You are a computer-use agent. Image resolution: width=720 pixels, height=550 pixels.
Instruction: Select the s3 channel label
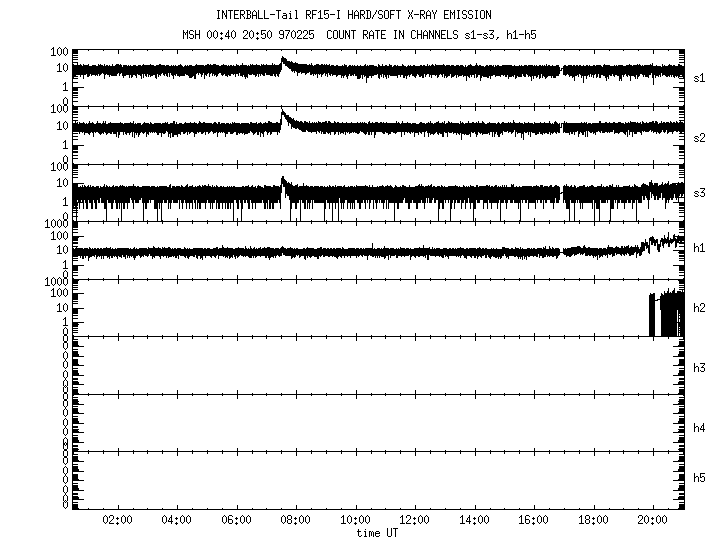click(x=699, y=193)
